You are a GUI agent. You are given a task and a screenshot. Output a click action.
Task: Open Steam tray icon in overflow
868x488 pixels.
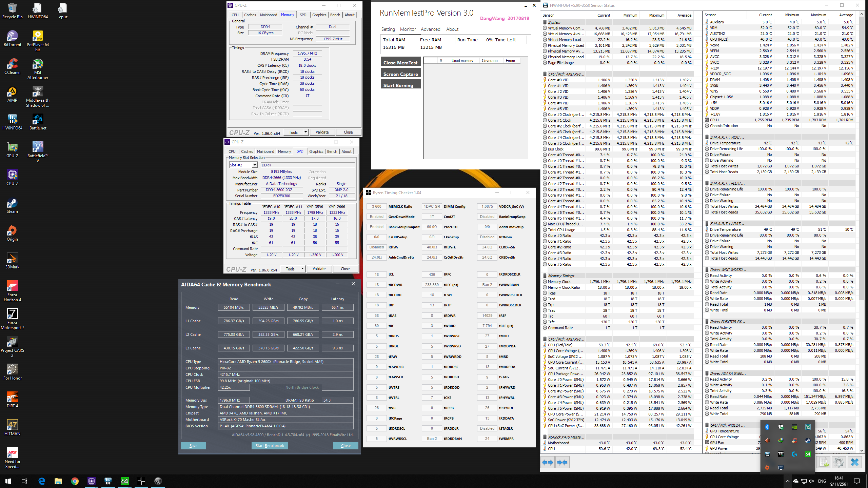pos(808,441)
